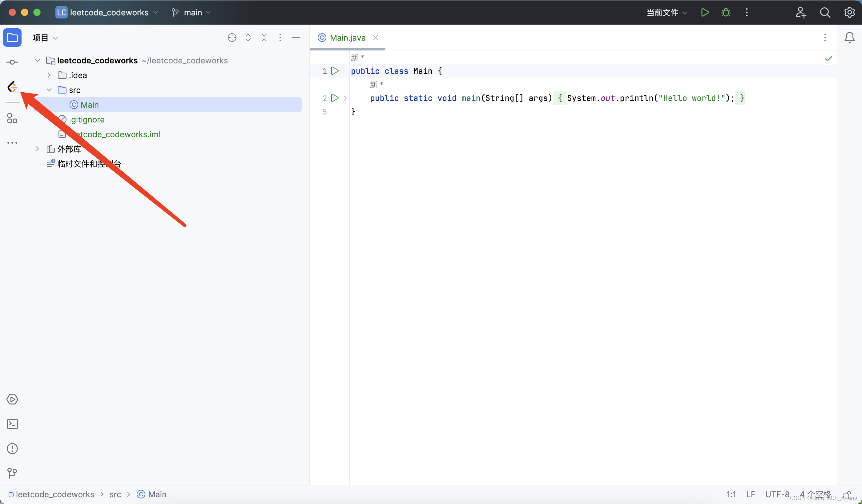
Task: Show more tool windows ellipsis
Action: [x=12, y=143]
